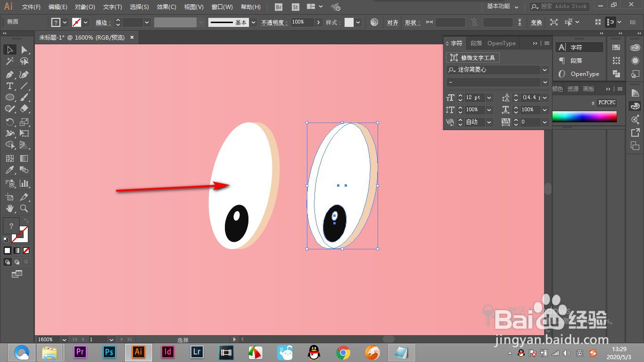Enable Draw Normal mode
Image resolution: width=644 pixels, height=362 pixels.
(8, 262)
